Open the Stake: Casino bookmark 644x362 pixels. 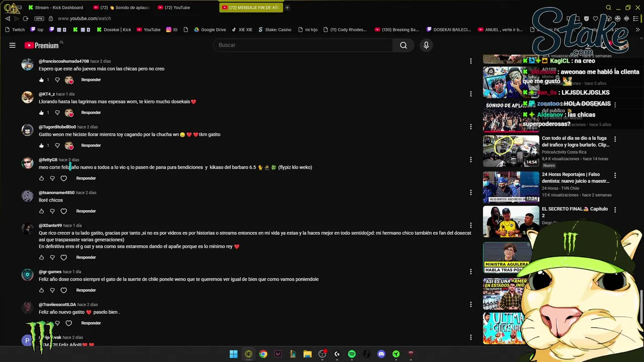coord(275,30)
